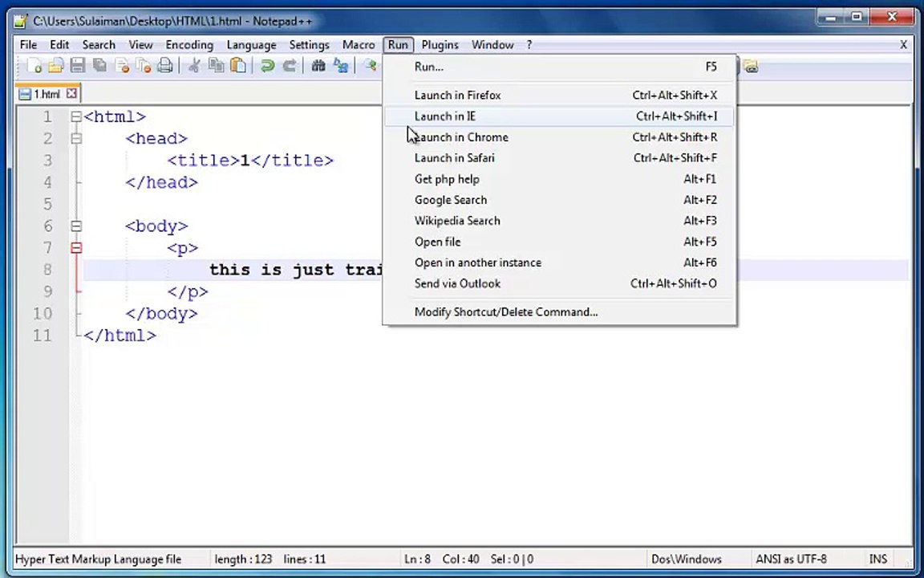Viewport: 924px width, 578px height.
Task: Choose Open file in the Run menu
Action: (x=559, y=241)
